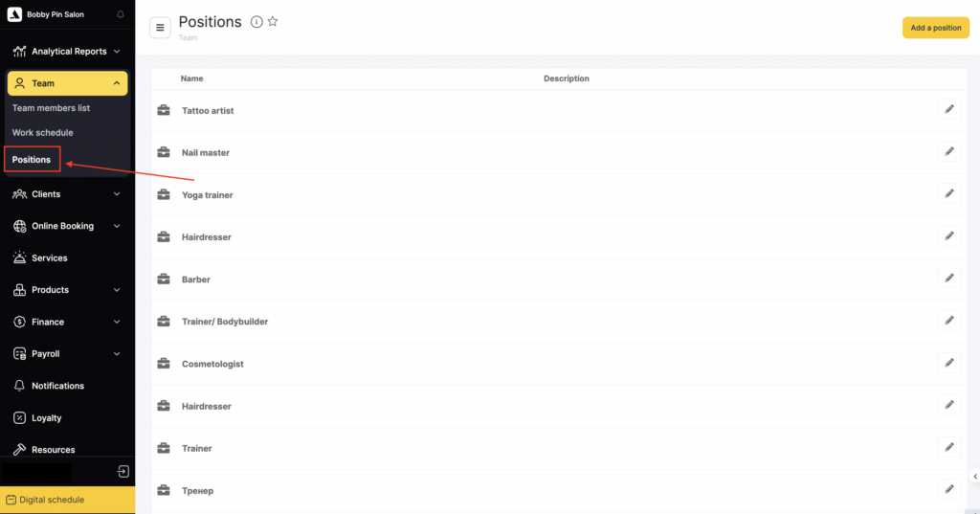Mark Positions page as favorite with star
This screenshot has height=514, width=980.
click(273, 21)
